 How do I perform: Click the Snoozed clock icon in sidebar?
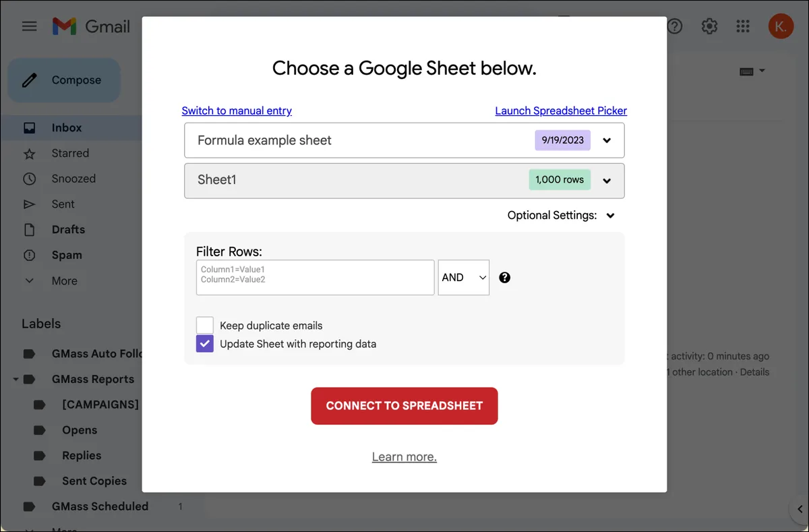pos(29,179)
